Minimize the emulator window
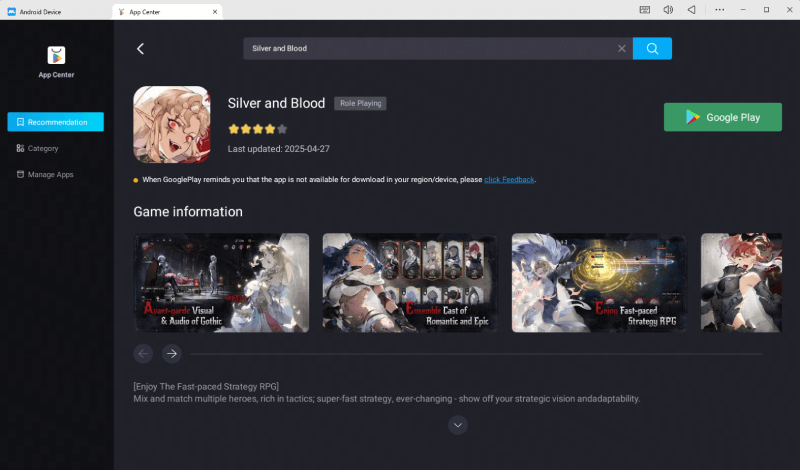The width and height of the screenshot is (800, 470). pyautogui.click(x=743, y=10)
